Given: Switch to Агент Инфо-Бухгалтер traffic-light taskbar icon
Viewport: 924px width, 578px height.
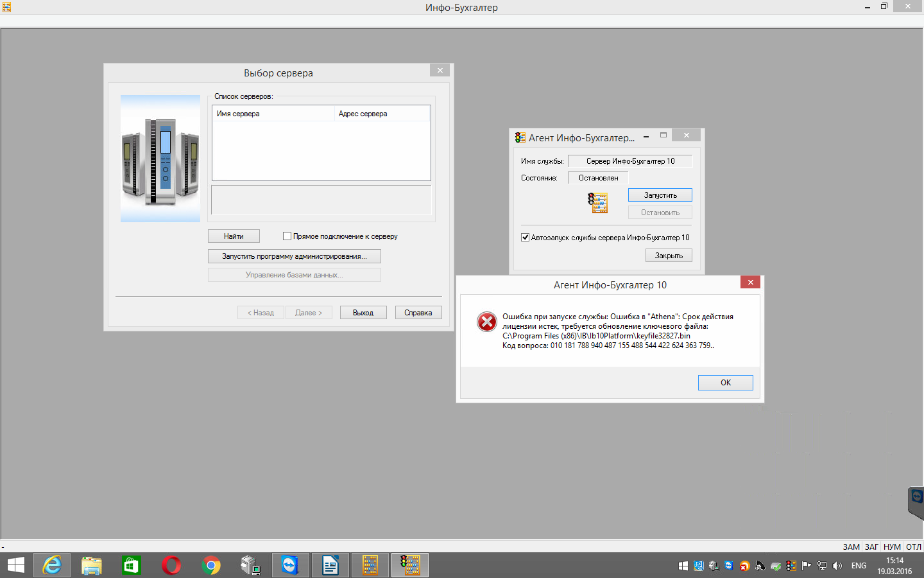Looking at the screenshot, I should tap(410, 565).
